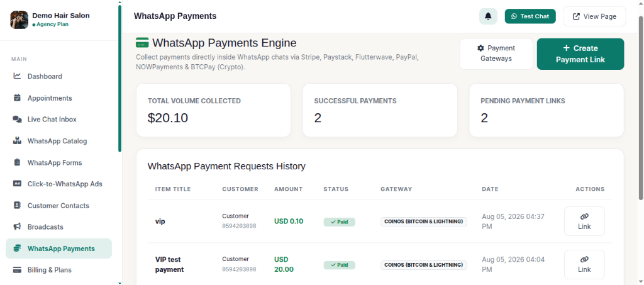This screenshot has width=644, height=285.
Task: Click the Broadcasts megaphone icon
Action: 17,226
